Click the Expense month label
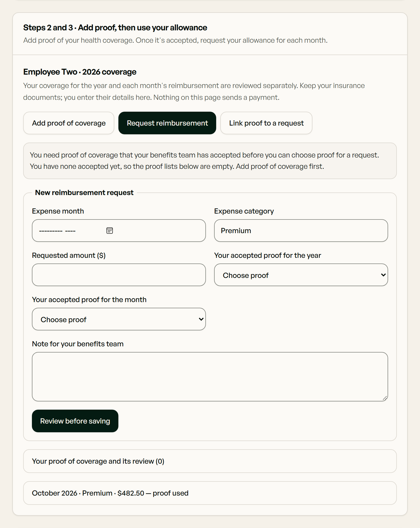The width and height of the screenshot is (420, 528). [x=58, y=211]
